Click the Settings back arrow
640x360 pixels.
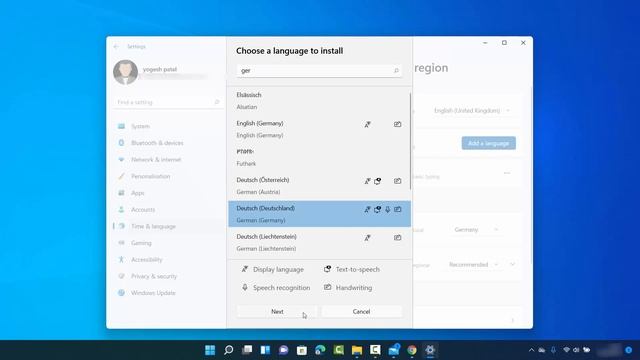pos(116,47)
